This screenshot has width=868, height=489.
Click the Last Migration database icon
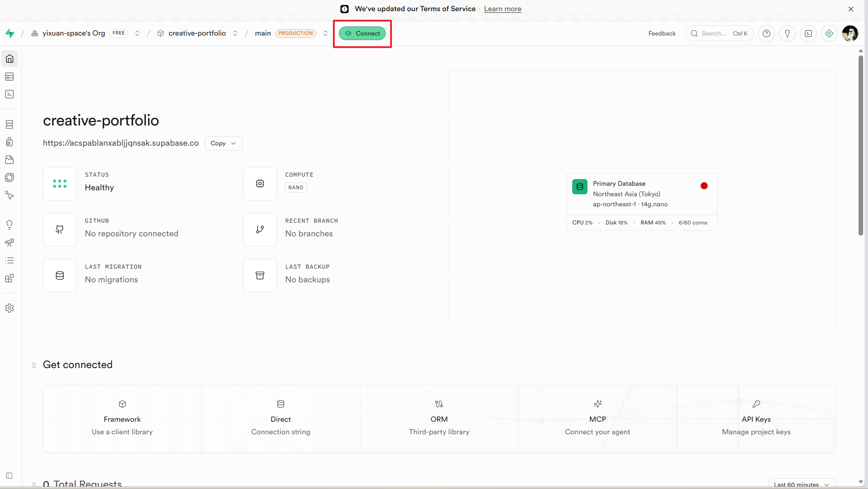[x=60, y=275]
